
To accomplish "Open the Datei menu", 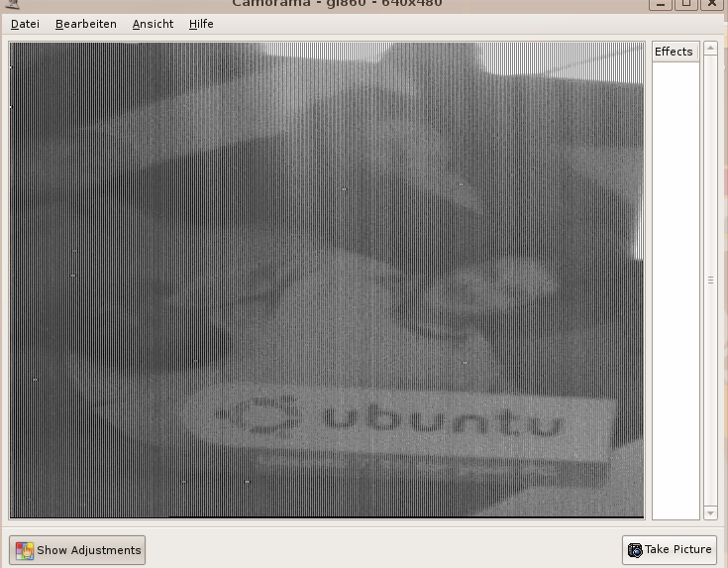I will click(x=25, y=24).
